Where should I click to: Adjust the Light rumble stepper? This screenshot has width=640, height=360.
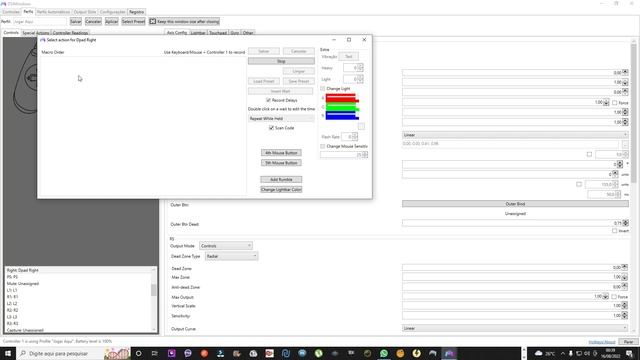tap(360, 79)
